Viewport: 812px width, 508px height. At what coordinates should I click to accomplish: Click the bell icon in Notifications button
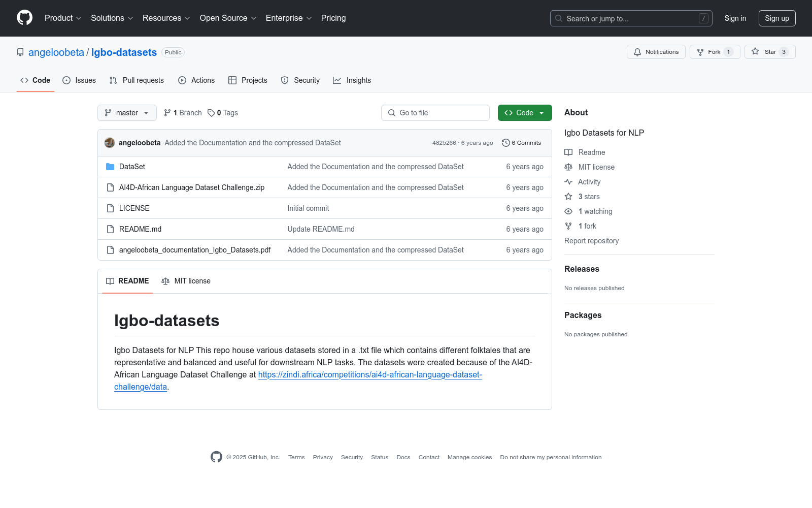click(637, 52)
